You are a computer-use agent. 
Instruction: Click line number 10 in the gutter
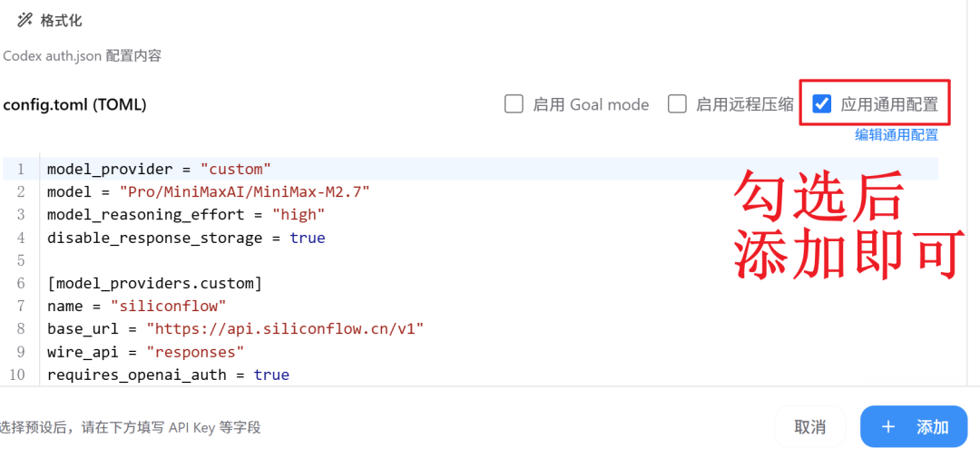point(17,375)
